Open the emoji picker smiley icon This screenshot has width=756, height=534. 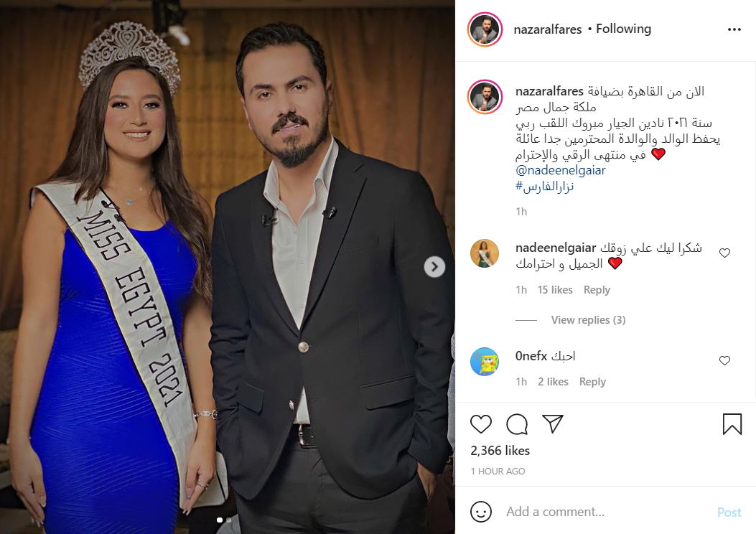pyautogui.click(x=481, y=512)
